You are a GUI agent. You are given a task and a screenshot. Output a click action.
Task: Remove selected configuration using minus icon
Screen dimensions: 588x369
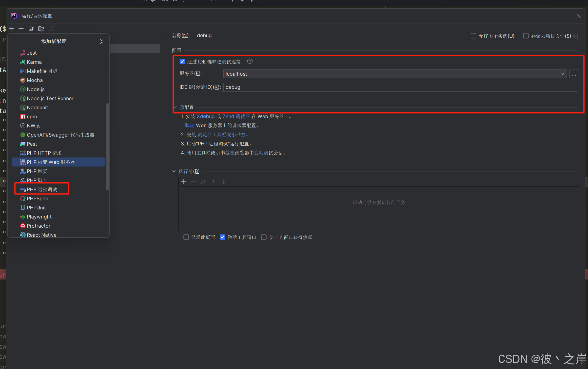pos(21,28)
